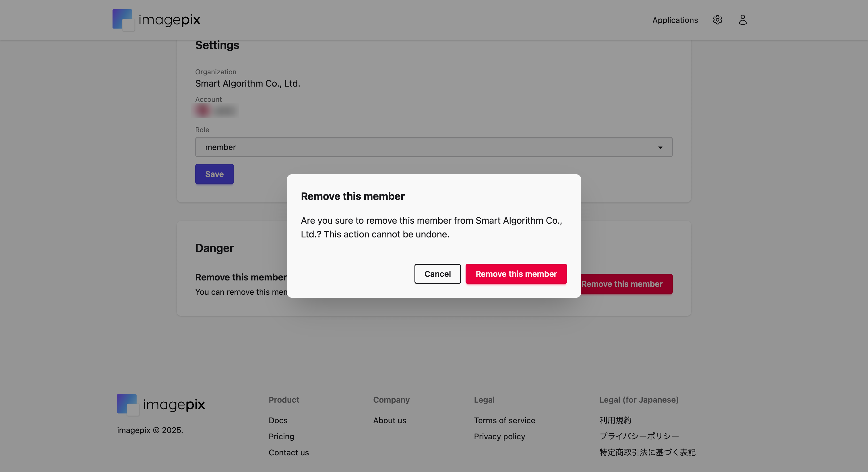Open the Terms of service link

click(504, 420)
